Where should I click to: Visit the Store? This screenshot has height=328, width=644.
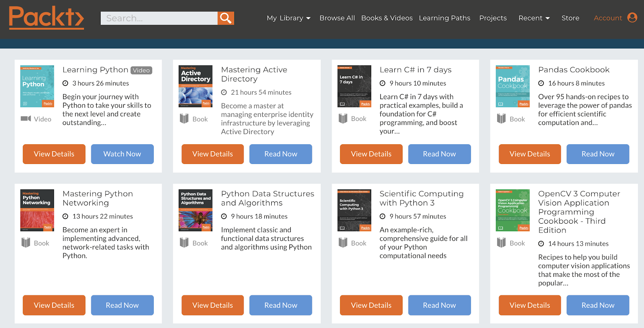[570, 18]
